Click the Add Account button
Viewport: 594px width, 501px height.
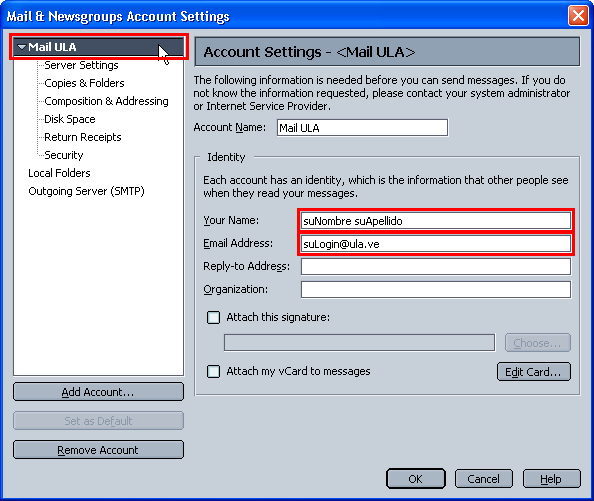click(98, 392)
